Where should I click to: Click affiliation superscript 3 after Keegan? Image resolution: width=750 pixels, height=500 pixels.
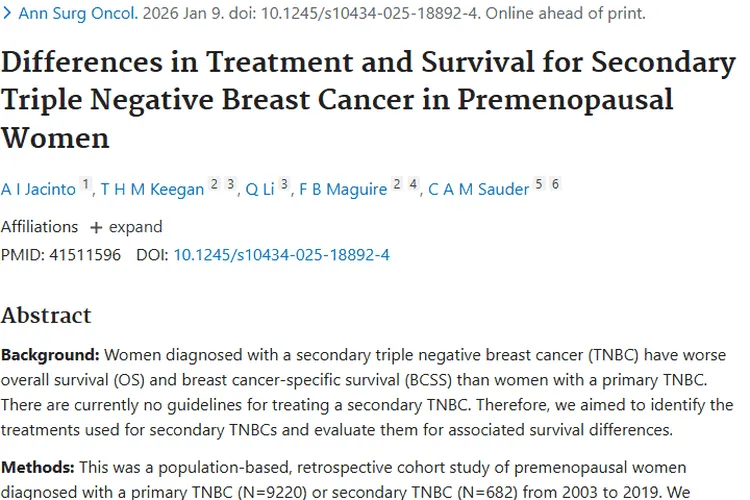[x=230, y=184]
